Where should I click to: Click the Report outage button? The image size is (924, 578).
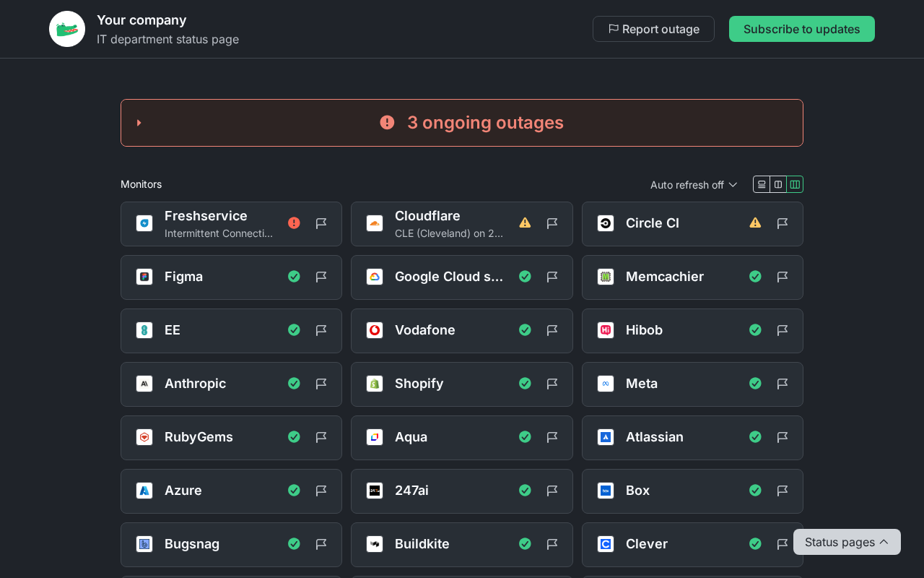coord(653,29)
